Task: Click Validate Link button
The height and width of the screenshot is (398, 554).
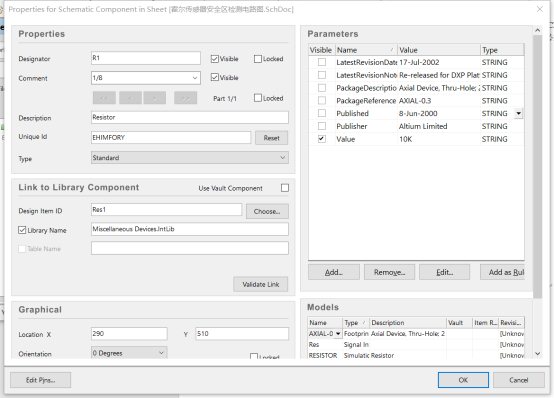Action: pos(261,284)
